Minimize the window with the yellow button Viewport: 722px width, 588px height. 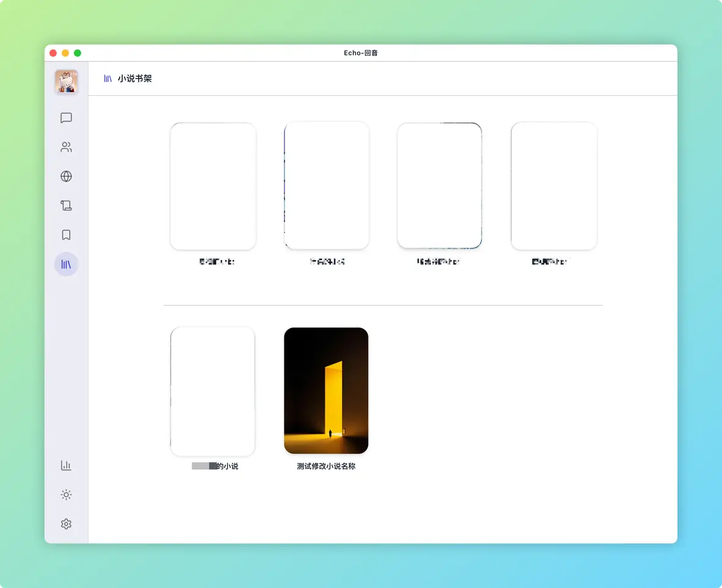click(65, 53)
